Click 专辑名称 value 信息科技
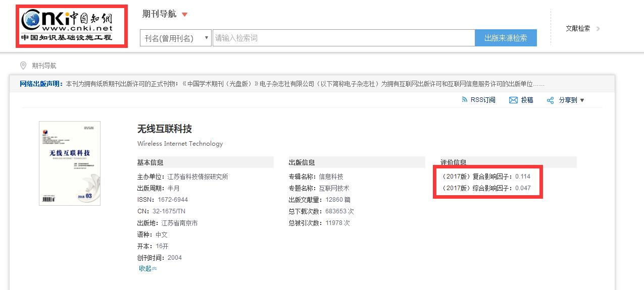The width and height of the screenshot is (644, 290). 331,177
